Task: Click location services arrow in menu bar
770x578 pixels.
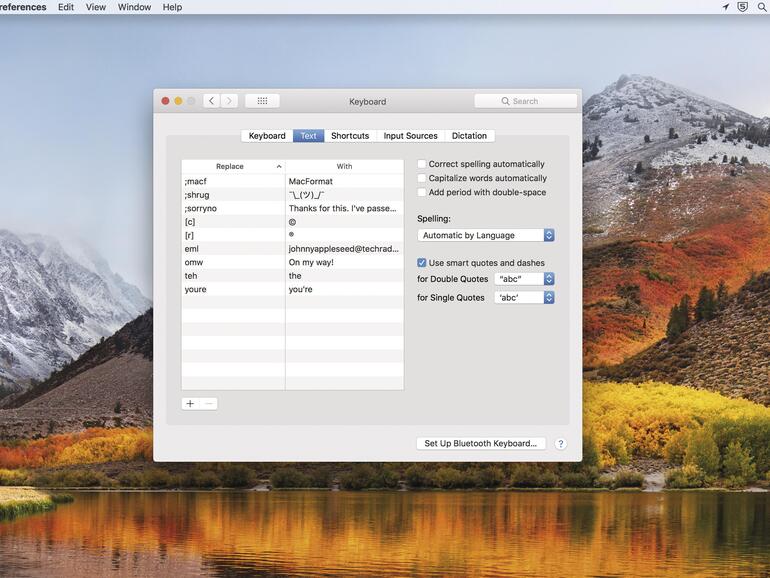Action: pos(726,7)
